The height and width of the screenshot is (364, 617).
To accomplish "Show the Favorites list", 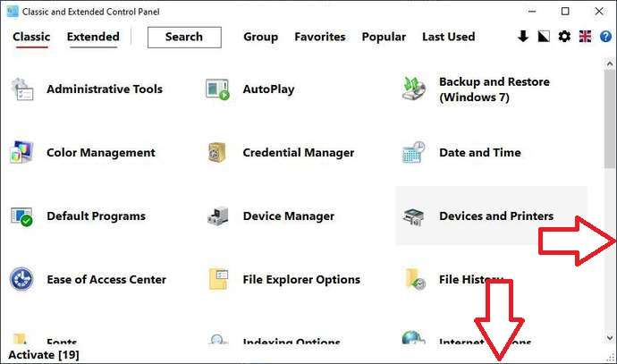I will point(320,37).
